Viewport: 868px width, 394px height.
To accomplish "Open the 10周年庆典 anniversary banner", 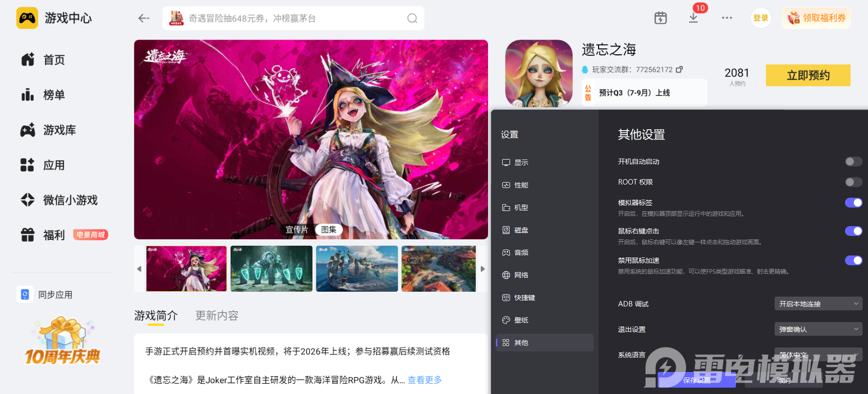I will [63, 341].
